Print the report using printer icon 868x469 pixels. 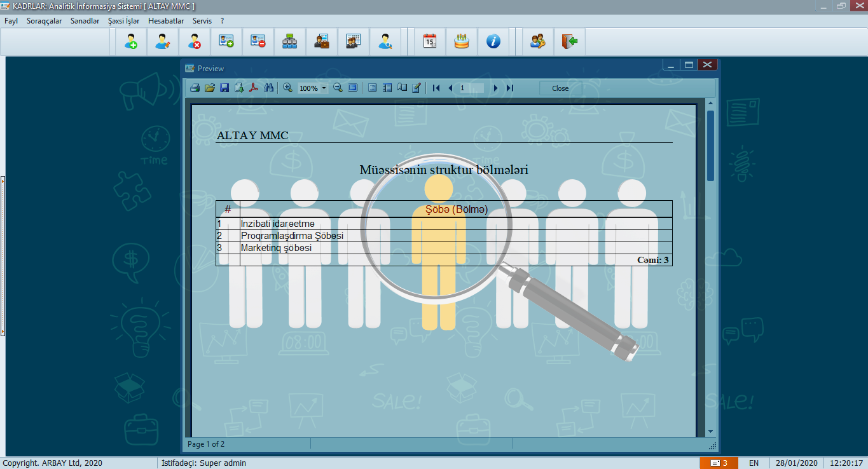(195, 88)
